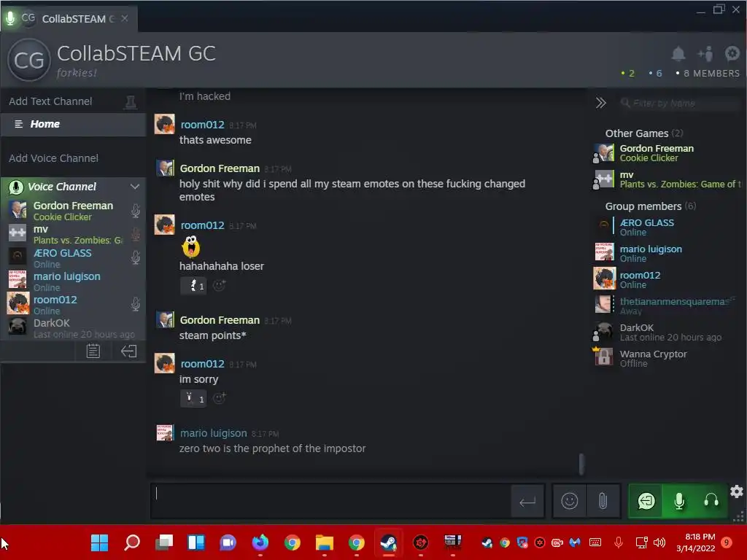This screenshot has height=560, width=747.
Task: Select Wanna Cryptor offline member
Action: coord(667,359)
